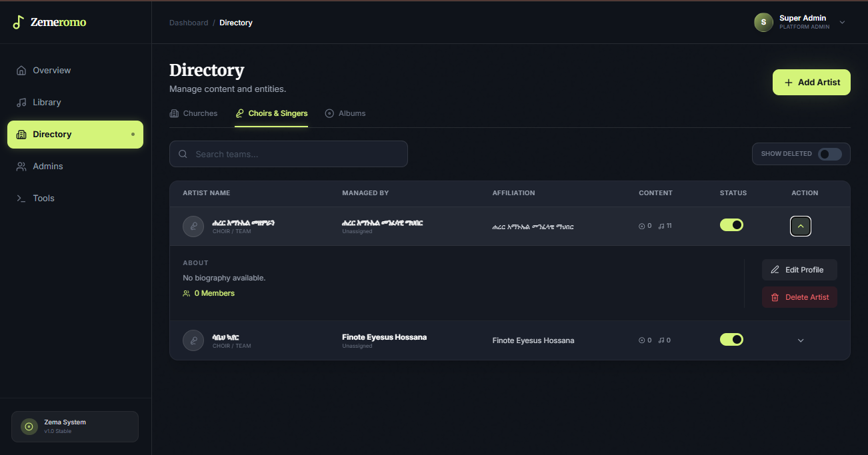The width and height of the screenshot is (868, 455).
Task: Click the 'ARTIST NAME' column header
Action: [207, 193]
